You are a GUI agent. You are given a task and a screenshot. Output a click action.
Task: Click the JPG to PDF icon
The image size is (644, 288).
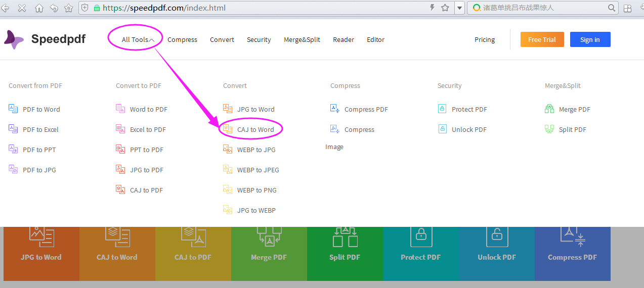click(x=120, y=169)
